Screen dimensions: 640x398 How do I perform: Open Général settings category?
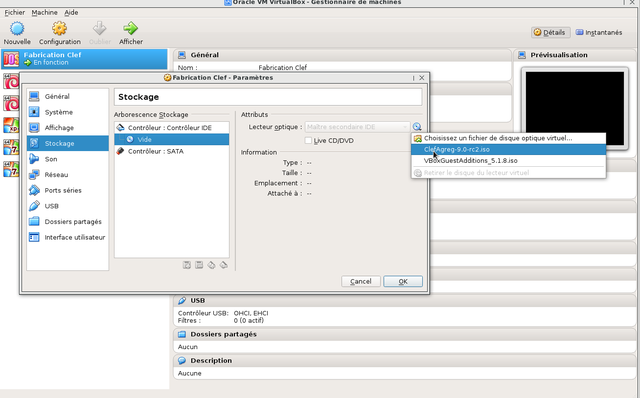coord(68,96)
